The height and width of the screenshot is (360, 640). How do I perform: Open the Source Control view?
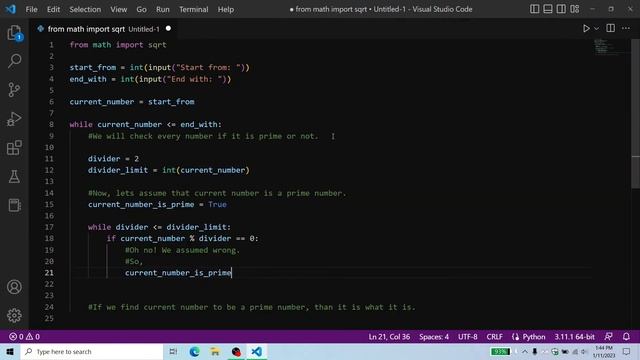click(14, 90)
